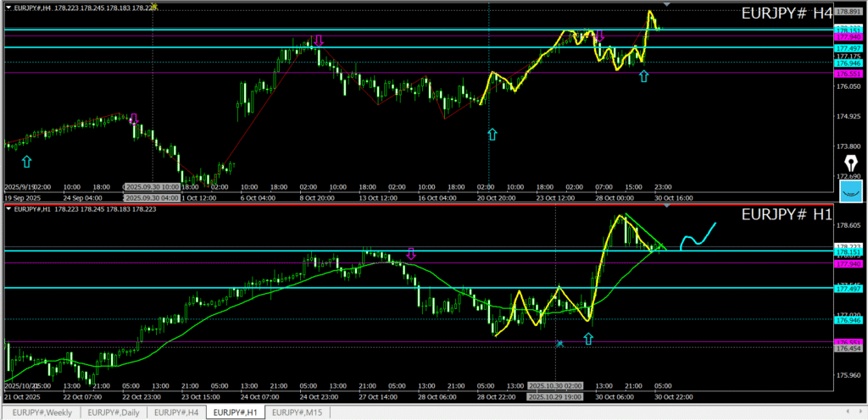Image resolution: width=868 pixels, height=420 pixels.
Task: Click the H4 chart shift triangle marker
Action: tap(667, 5)
